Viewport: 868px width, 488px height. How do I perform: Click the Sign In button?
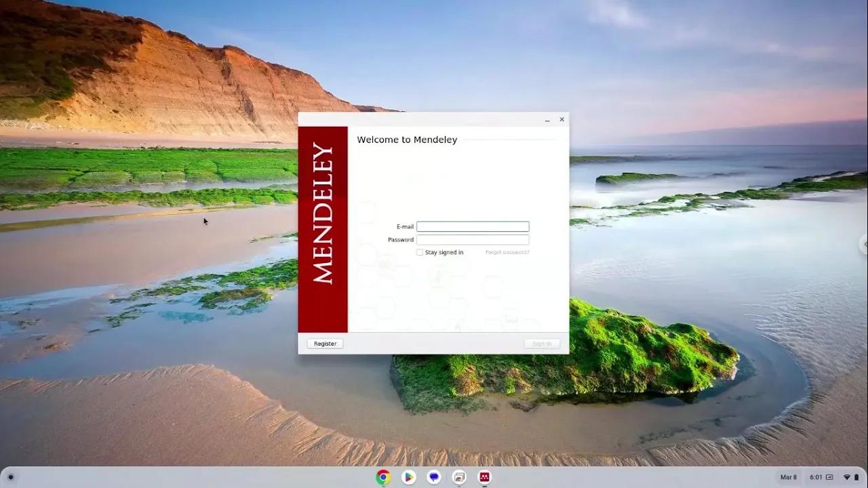pyautogui.click(x=541, y=343)
